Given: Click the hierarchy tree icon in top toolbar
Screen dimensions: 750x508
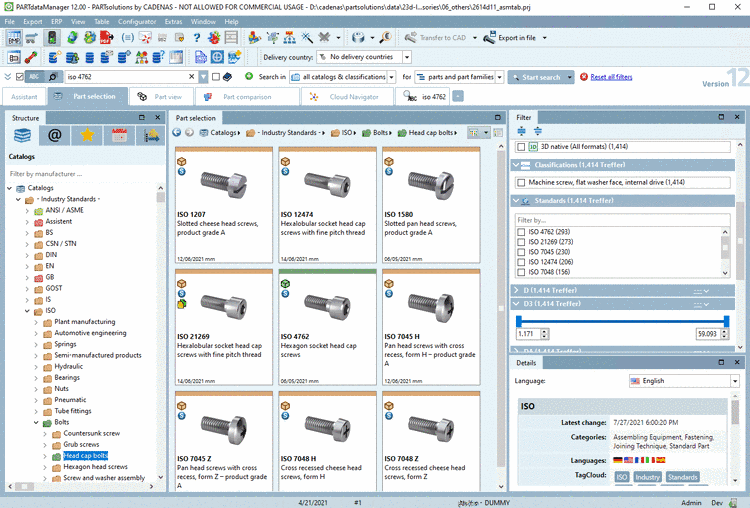Looking at the screenshot, I should (x=289, y=37).
